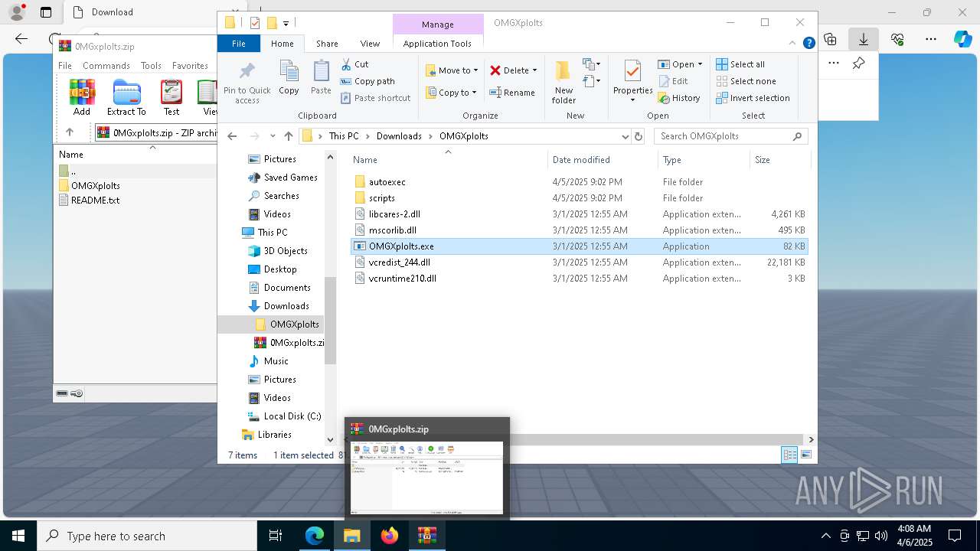The image size is (980, 551).
Task: Open the WinRAR Commands menu
Action: 106,66
